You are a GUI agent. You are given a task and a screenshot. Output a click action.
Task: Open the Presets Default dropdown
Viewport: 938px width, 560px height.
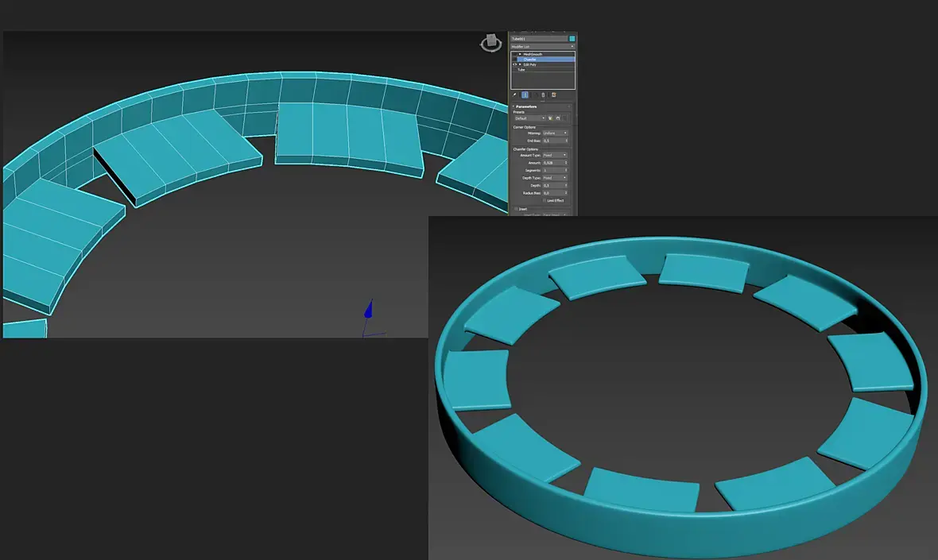click(529, 118)
